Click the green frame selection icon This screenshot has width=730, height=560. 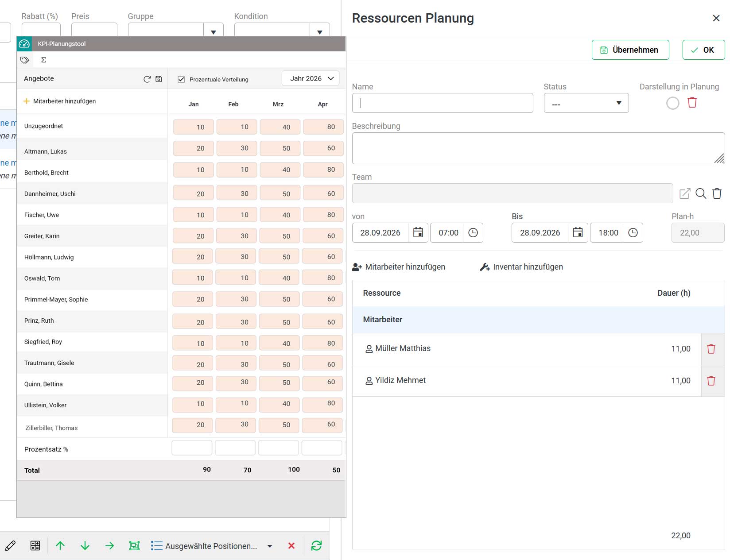pos(134,546)
